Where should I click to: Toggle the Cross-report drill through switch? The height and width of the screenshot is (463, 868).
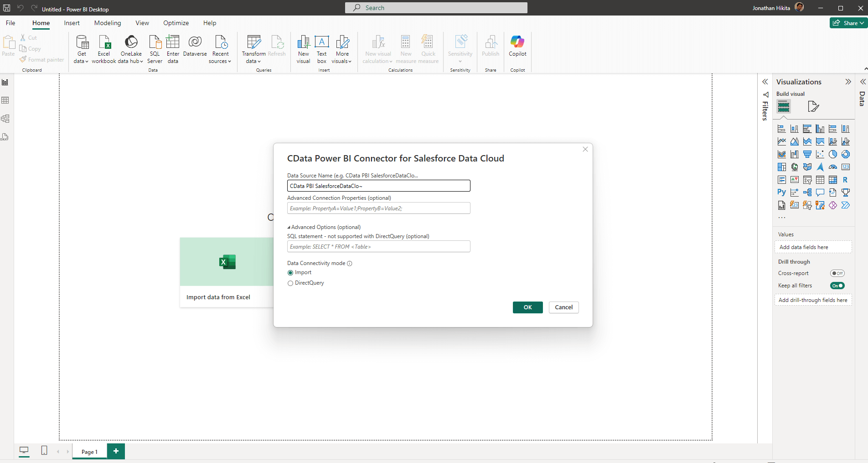(837, 273)
